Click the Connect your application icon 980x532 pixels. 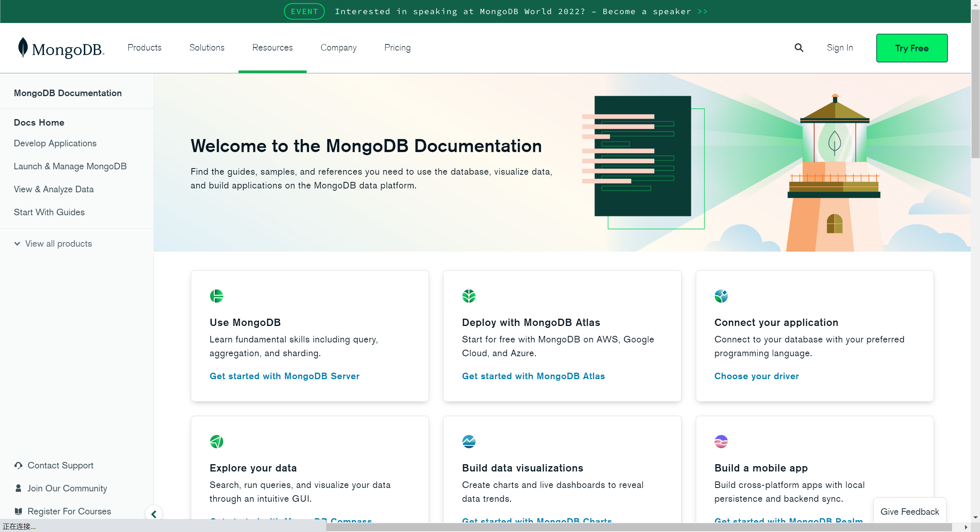[x=721, y=296]
